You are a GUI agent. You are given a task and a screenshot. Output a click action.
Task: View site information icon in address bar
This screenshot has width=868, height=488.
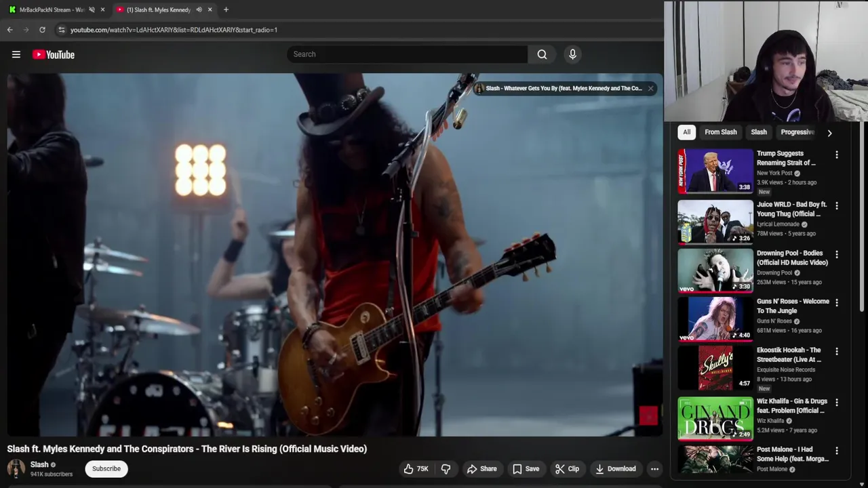61,30
